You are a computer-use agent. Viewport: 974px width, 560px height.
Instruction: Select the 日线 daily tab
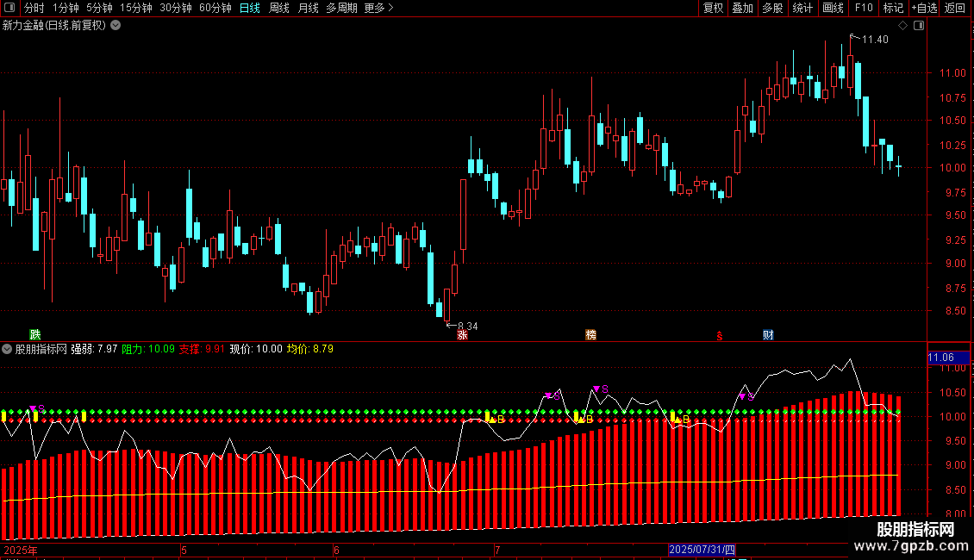click(x=250, y=8)
